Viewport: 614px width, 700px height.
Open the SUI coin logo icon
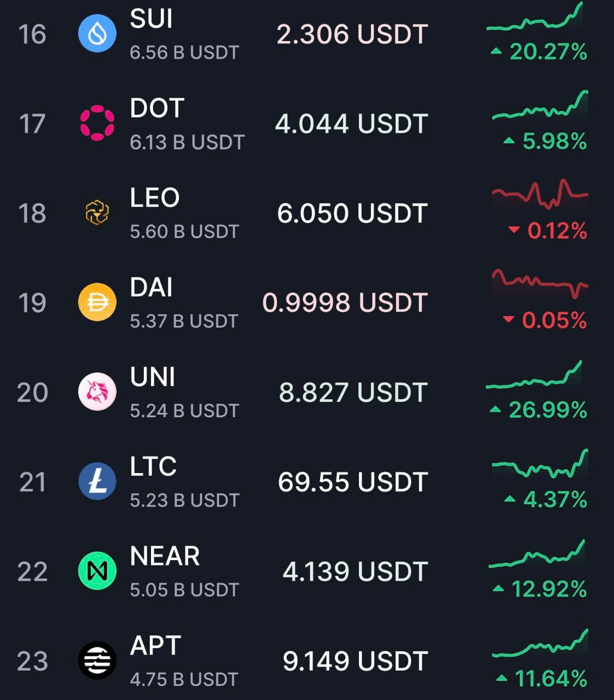[97, 34]
